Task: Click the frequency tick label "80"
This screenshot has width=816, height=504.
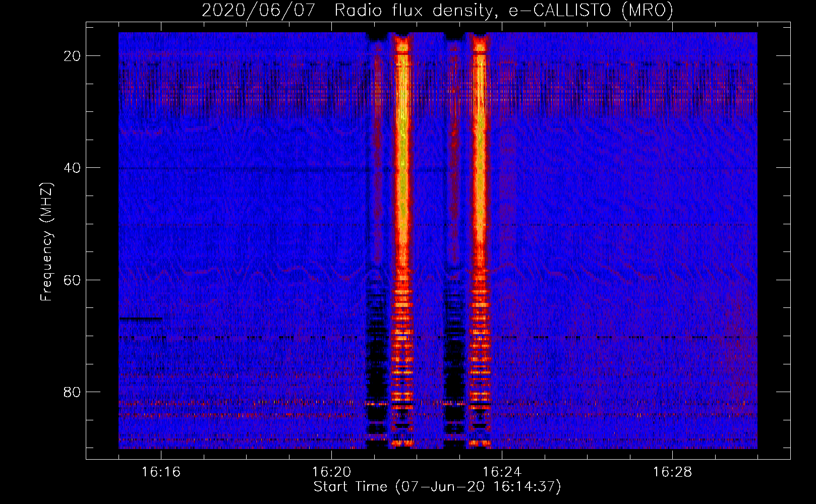Action: 73,392
